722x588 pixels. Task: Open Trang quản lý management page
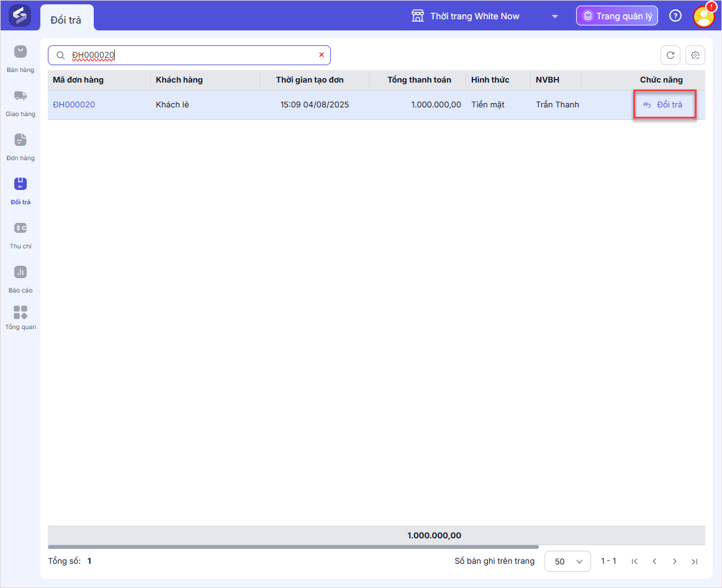(x=617, y=16)
